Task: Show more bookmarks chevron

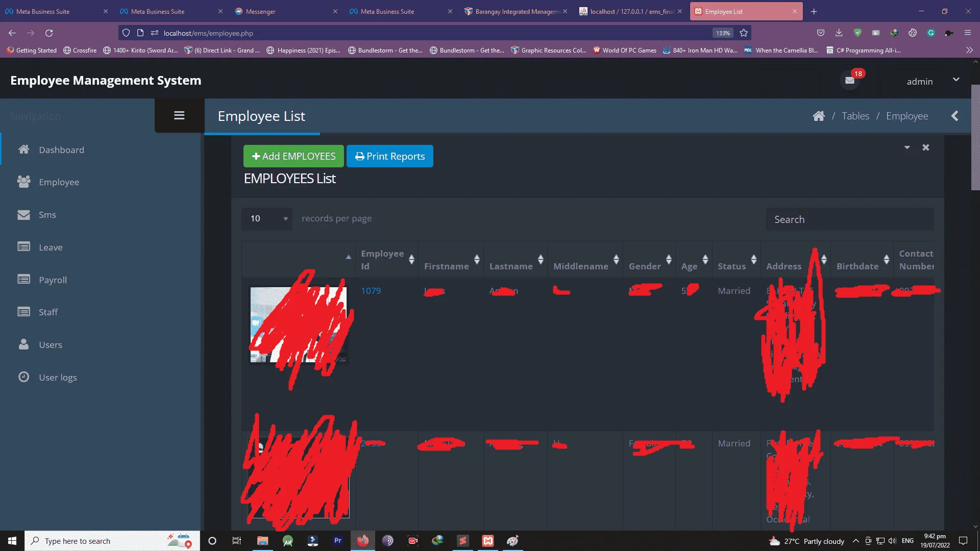Action: point(969,51)
